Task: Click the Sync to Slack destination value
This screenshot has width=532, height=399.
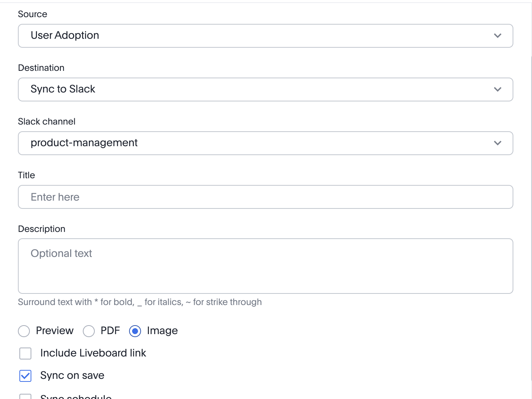Action: point(63,89)
